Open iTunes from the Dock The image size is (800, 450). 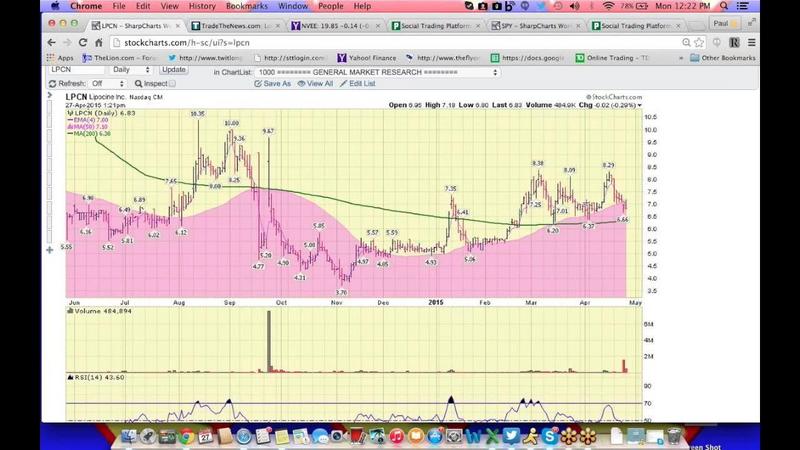pyautogui.click(x=396, y=437)
